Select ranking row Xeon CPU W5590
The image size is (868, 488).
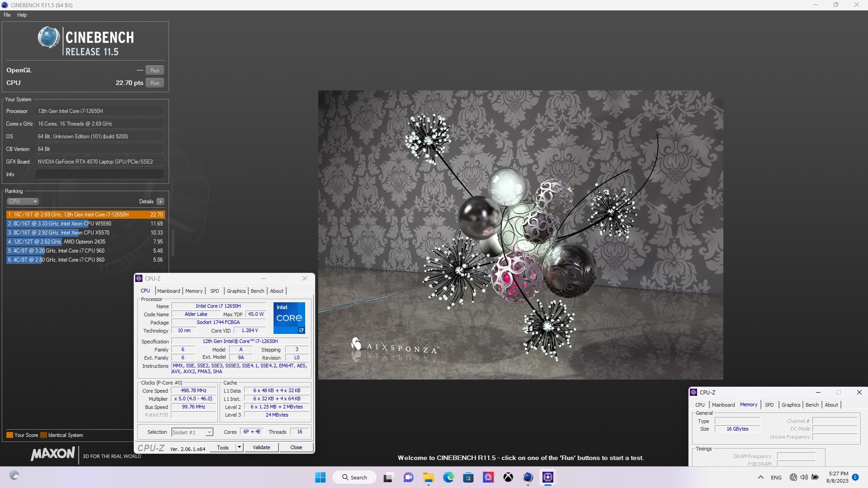(x=85, y=224)
